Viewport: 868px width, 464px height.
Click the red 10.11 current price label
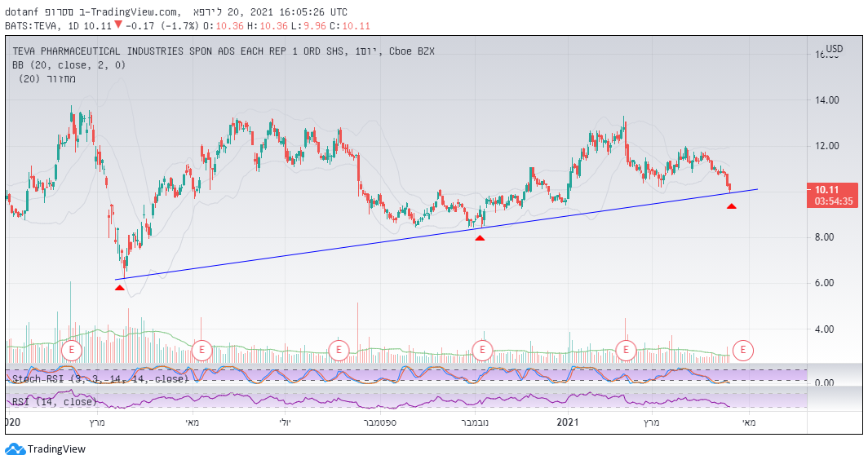[826, 190]
